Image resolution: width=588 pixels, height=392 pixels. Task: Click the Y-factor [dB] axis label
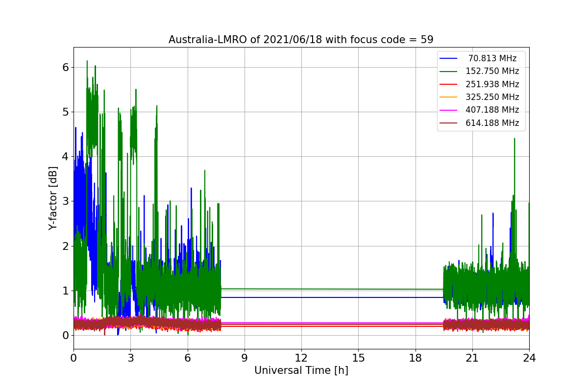pyautogui.click(x=53, y=198)
